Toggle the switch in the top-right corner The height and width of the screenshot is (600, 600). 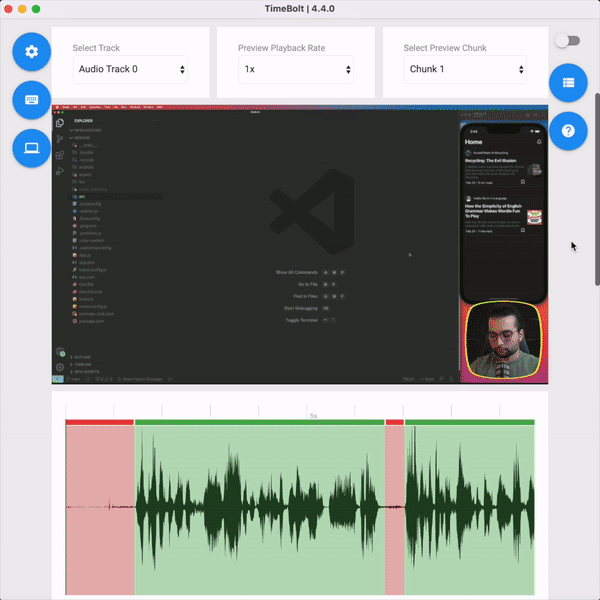[568, 41]
